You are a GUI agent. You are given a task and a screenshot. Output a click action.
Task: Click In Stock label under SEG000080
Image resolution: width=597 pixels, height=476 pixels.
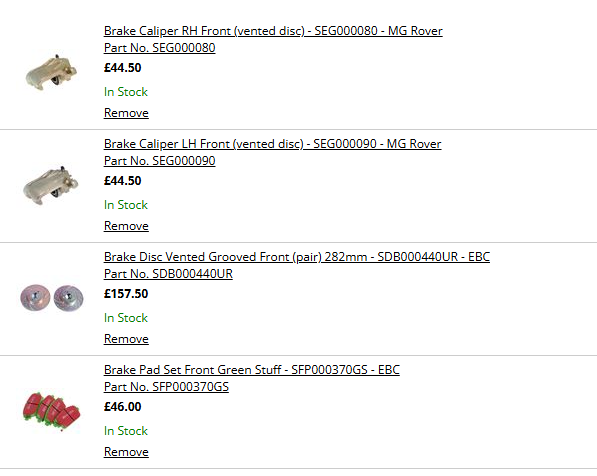click(x=126, y=92)
